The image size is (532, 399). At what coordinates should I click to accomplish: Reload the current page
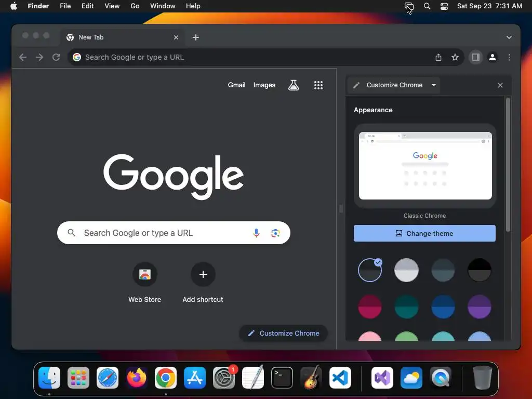click(56, 57)
